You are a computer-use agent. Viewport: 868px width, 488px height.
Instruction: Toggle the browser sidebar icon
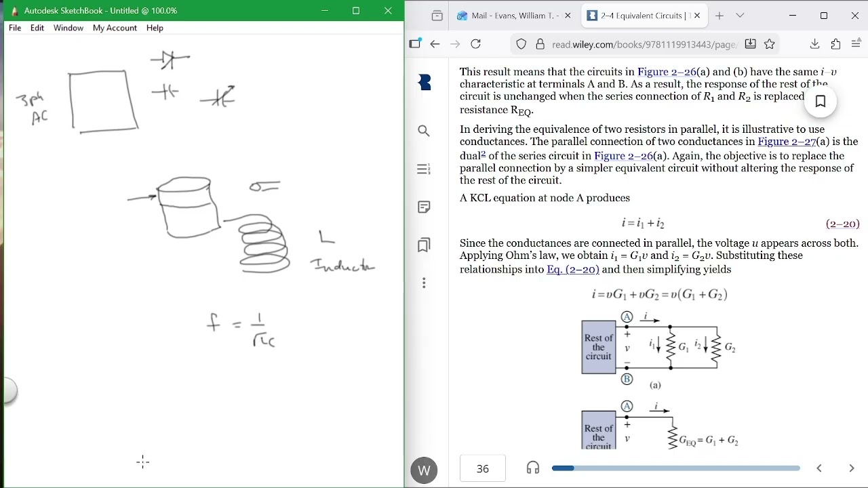coord(415,44)
